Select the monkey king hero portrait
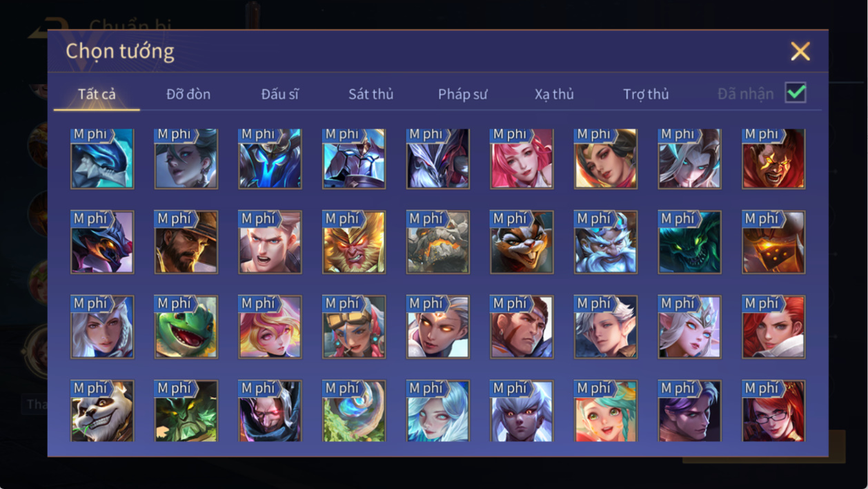Image resolution: width=868 pixels, height=489 pixels. [354, 242]
